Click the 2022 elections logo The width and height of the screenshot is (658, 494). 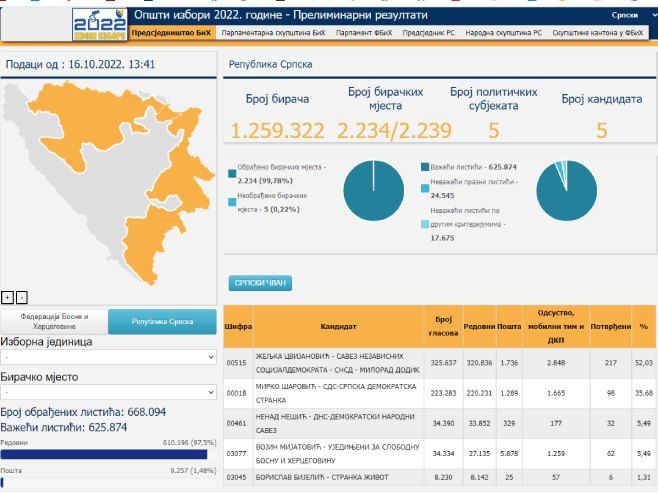pyautogui.click(x=98, y=24)
